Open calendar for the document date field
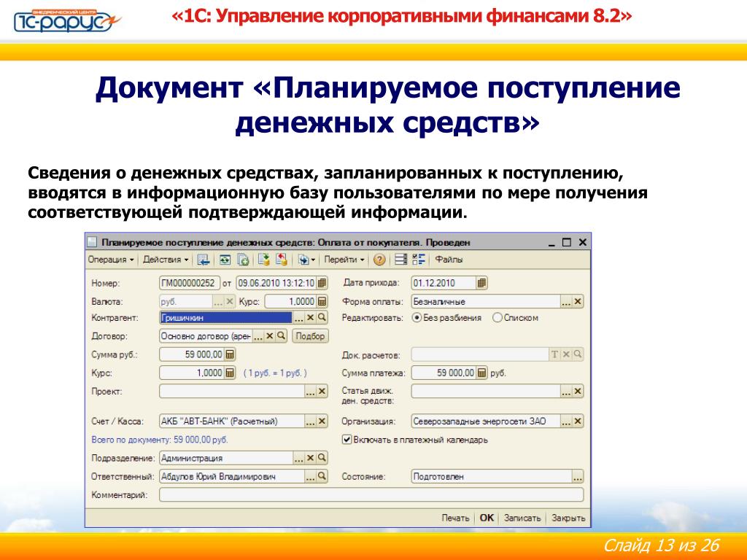The image size is (747, 560). tap(322, 283)
